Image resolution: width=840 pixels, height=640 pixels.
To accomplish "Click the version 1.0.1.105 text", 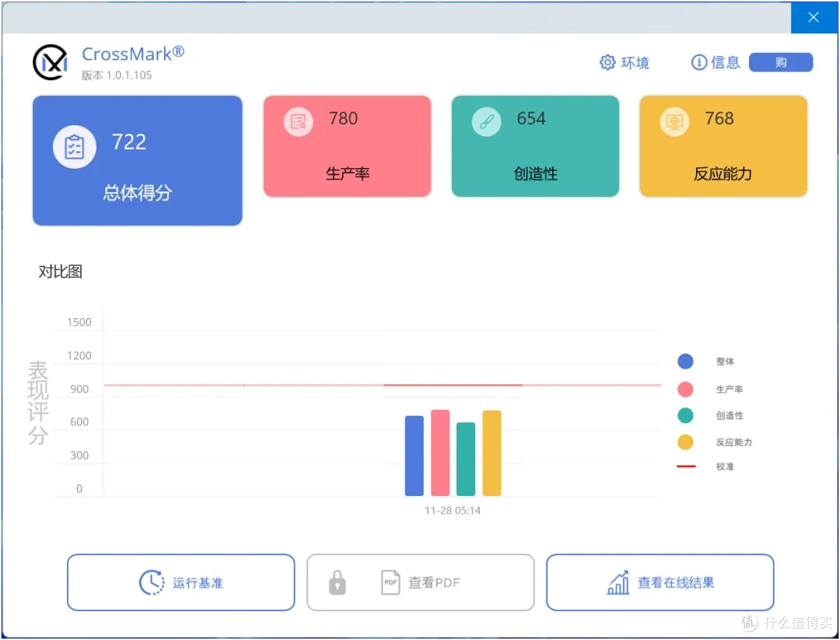I will tap(117, 75).
